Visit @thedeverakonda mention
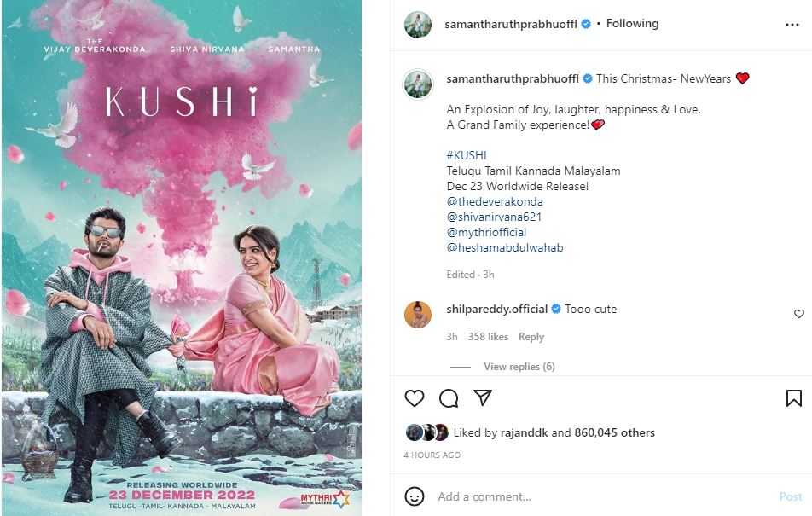The image size is (812, 516). pyautogui.click(x=495, y=201)
